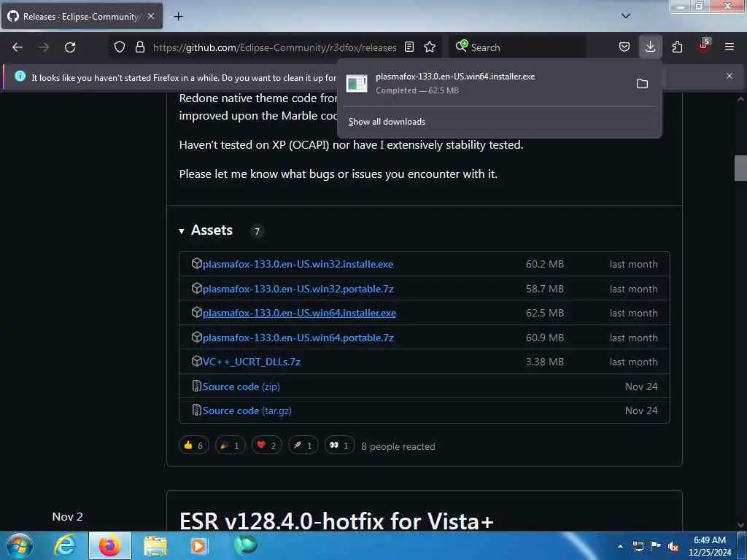
Task: Launch Internet Explorer from taskbar
Action: click(x=65, y=545)
